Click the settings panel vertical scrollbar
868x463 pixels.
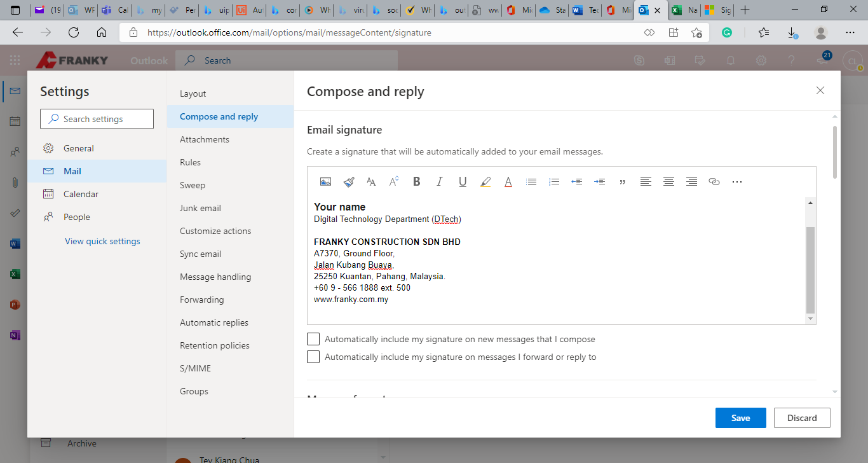point(835,153)
